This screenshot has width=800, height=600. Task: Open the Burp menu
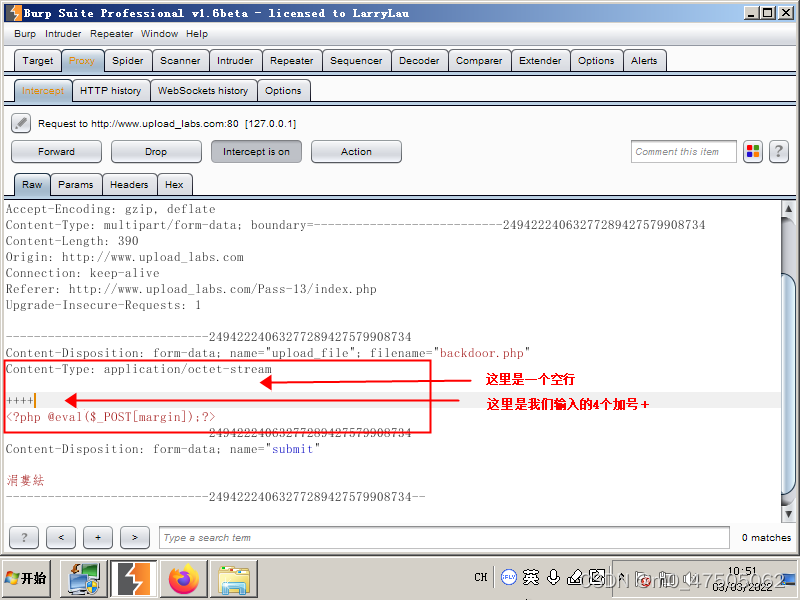25,34
